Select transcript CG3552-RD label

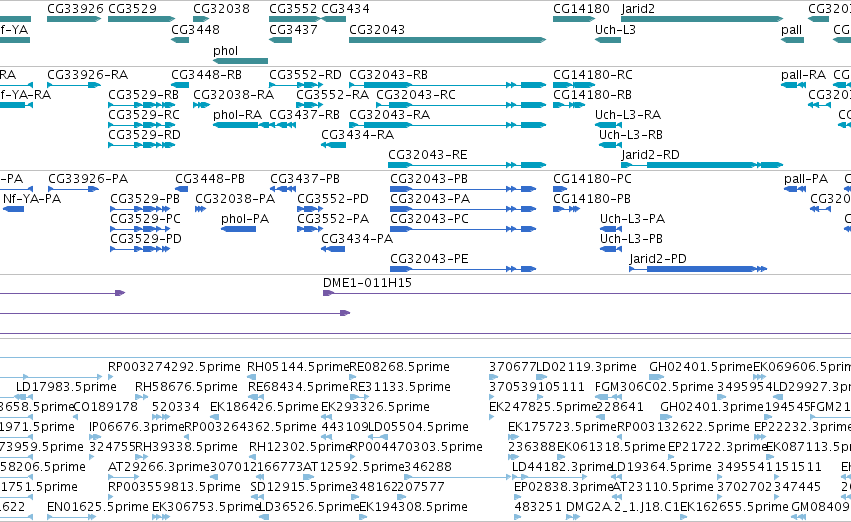tap(306, 75)
